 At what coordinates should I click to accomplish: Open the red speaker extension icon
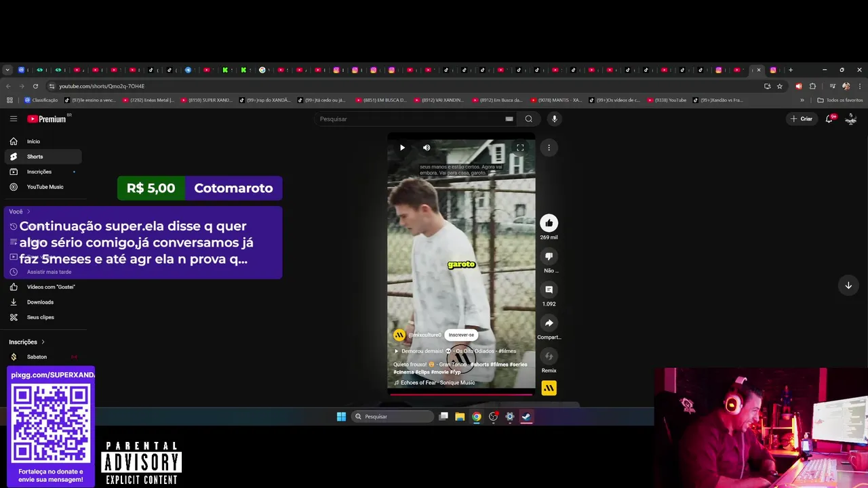[x=798, y=86]
